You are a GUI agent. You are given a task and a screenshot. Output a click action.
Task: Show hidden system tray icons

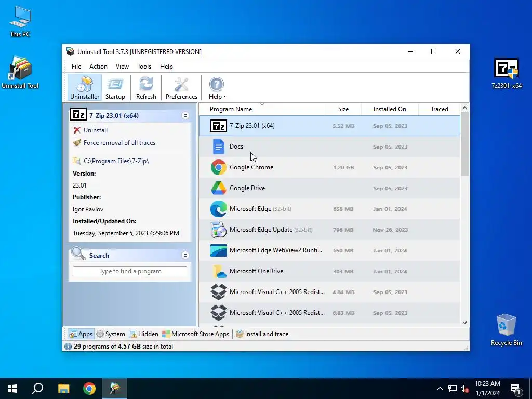[440, 389]
